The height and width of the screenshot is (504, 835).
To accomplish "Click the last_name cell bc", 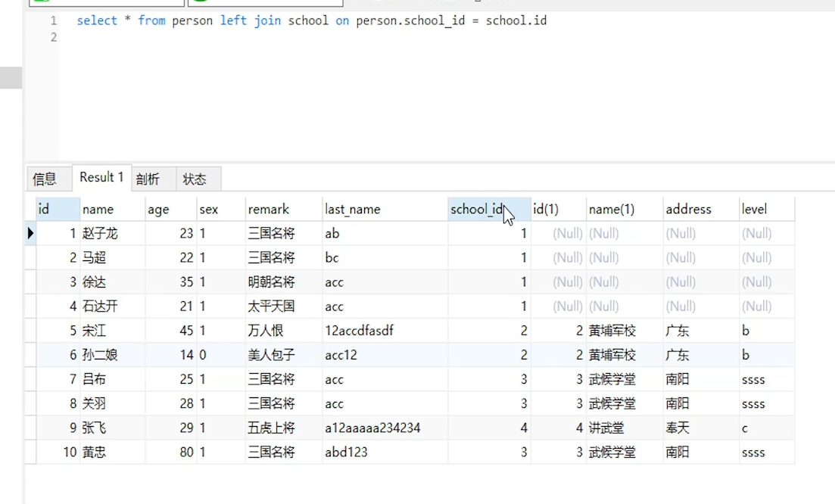I will coord(385,257).
